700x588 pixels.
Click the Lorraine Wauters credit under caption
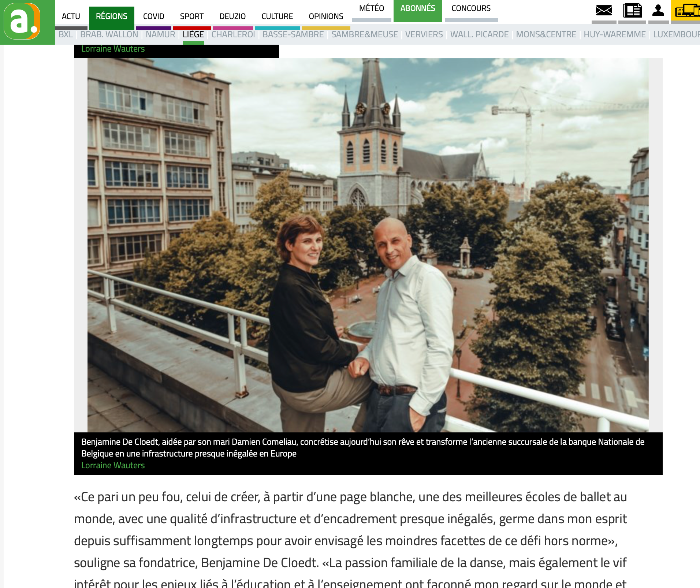tap(113, 465)
